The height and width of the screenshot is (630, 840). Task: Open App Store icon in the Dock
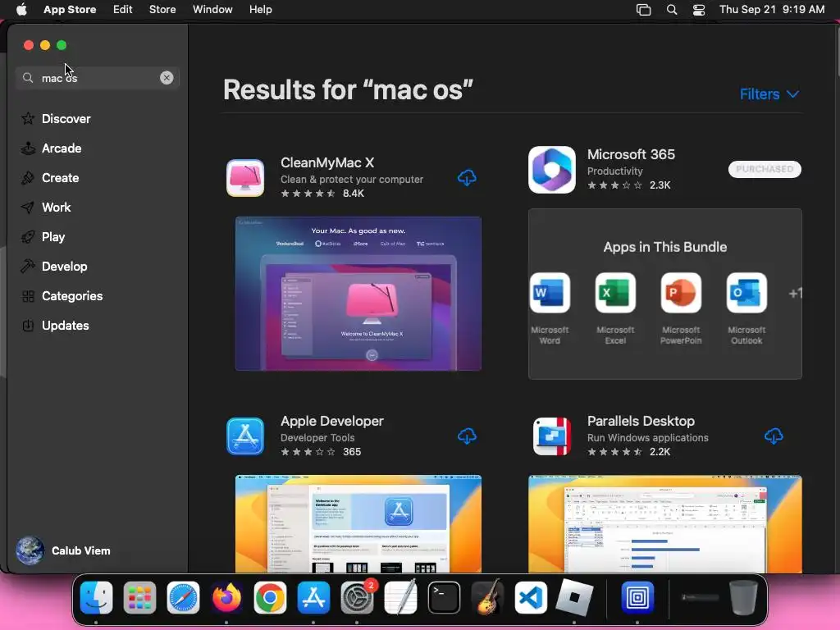click(313, 597)
